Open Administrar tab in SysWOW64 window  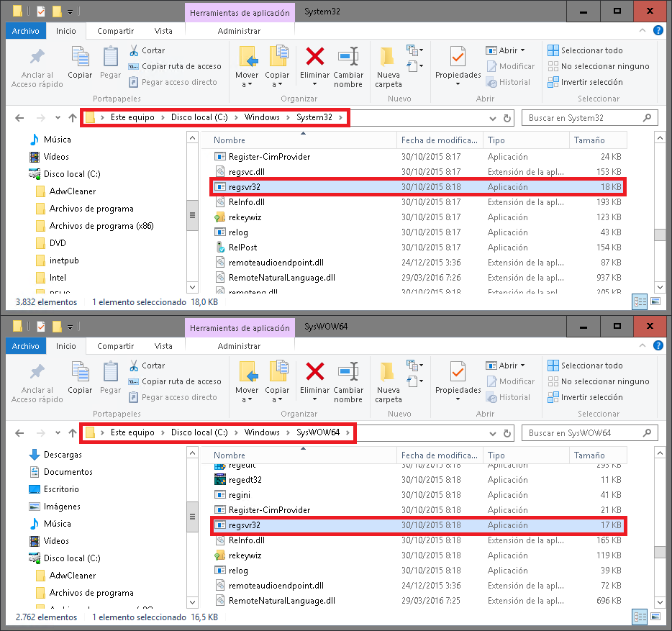239,346
